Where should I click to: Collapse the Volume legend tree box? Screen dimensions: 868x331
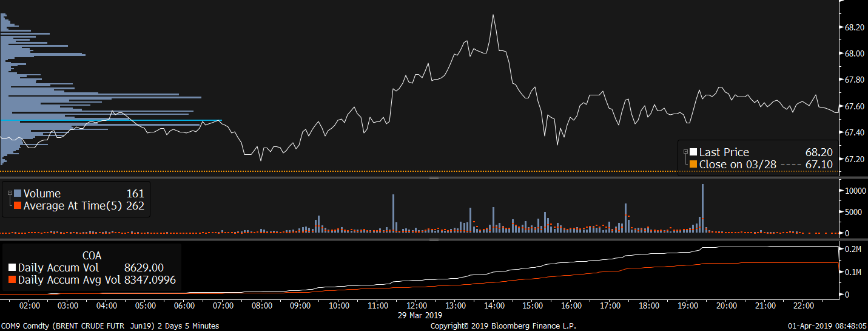point(10,193)
